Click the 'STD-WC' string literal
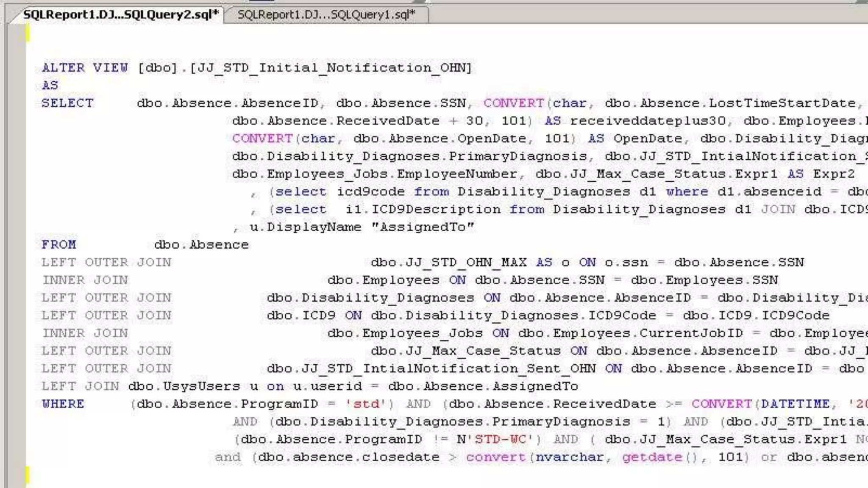Viewport: 868px width, 488px height. coord(500,440)
